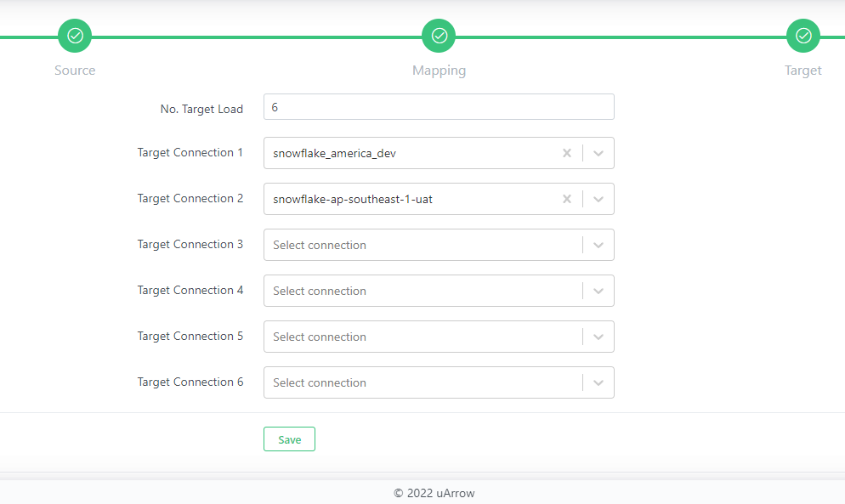
Task: Click Target Connection 3 select box
Action: click(422, 245)
